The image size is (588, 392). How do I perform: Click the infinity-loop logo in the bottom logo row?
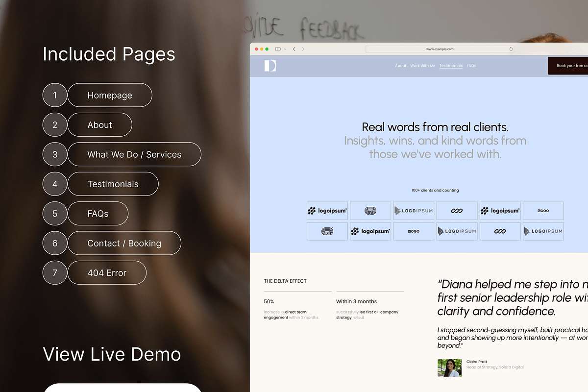coord(500,231)
